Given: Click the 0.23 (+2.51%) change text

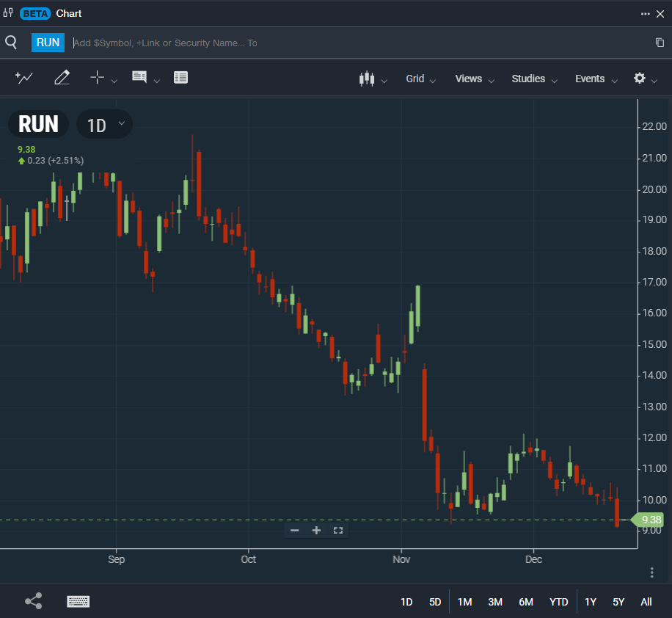Looking at the screenshot, I should pyautogui.click(x=55, y=161).
